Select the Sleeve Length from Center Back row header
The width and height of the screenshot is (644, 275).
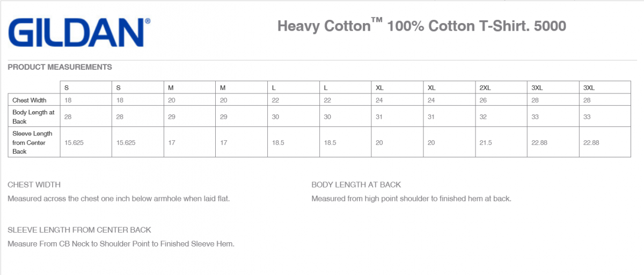pyautogui.click(x=33, y=142)
